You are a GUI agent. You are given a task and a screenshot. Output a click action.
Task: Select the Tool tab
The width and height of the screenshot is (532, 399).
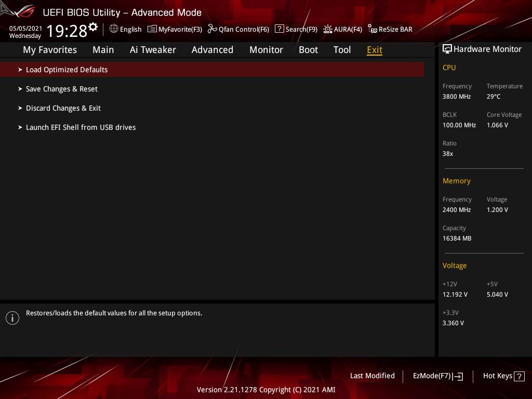pyautogui.click(x=342, y=50)
